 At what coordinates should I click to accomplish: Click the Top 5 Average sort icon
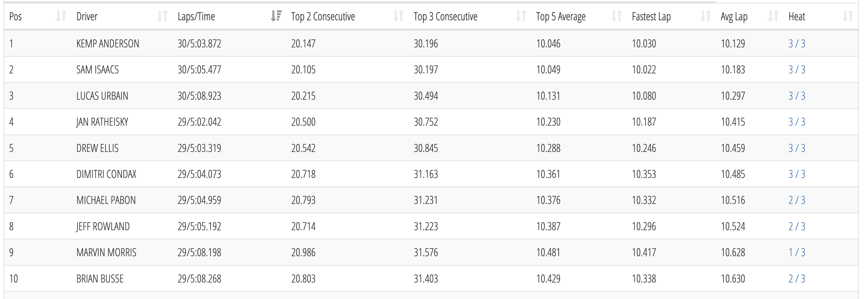[616, 16]
